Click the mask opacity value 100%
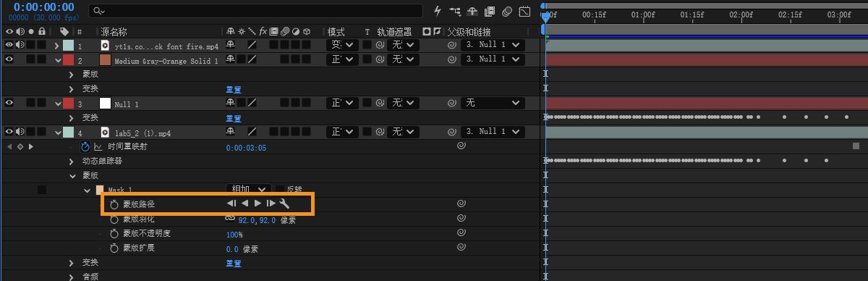This screenshot has height=281, width=868. click(x=234, y=235)
